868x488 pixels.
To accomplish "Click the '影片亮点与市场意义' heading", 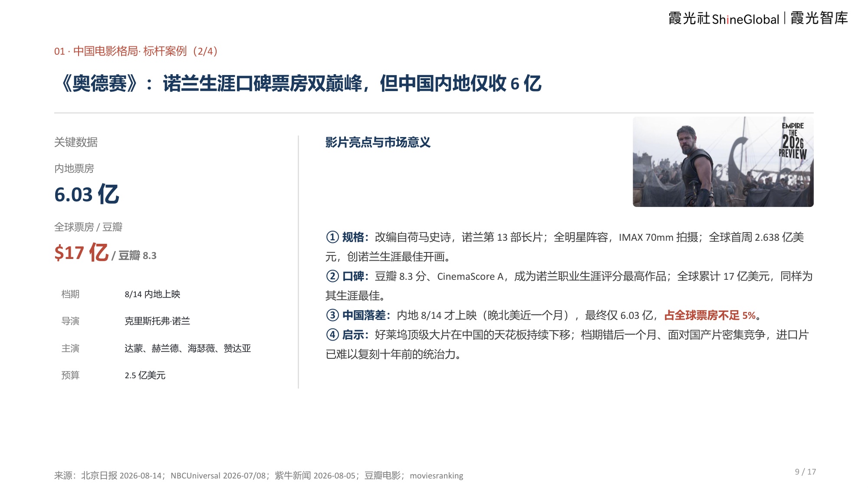I will pos(378,142).
